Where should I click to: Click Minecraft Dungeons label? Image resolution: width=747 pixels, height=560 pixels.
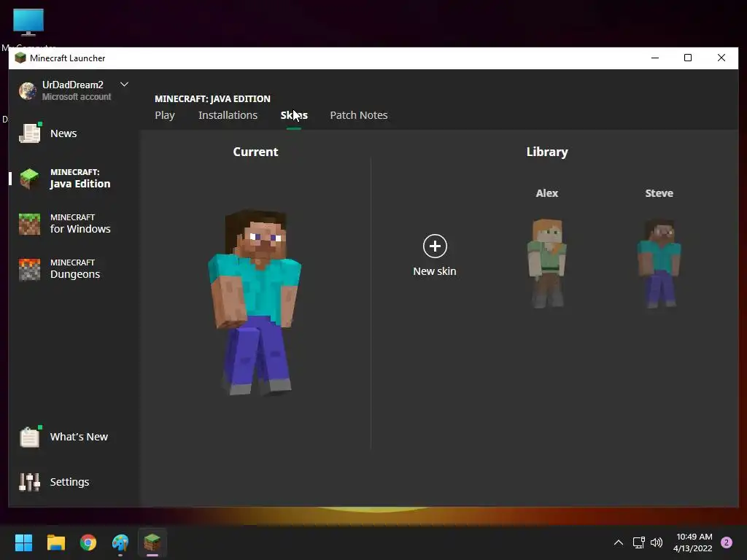click(x=75, y=269)
